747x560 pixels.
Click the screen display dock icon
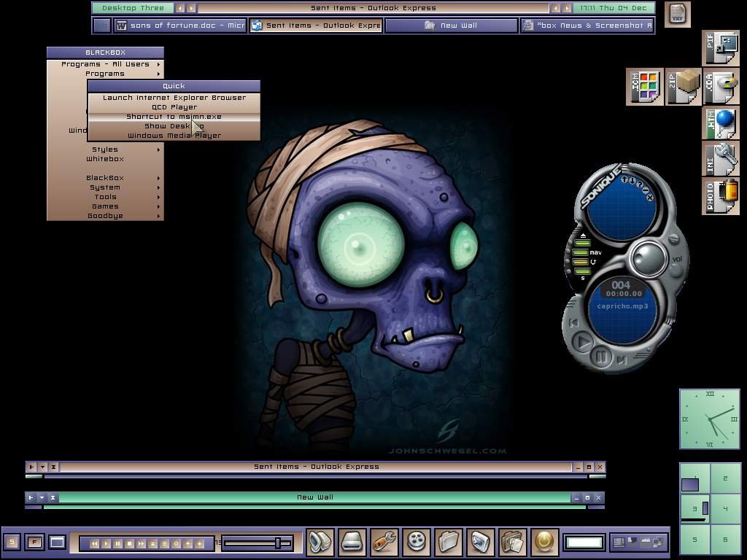[x=480, y=542]
